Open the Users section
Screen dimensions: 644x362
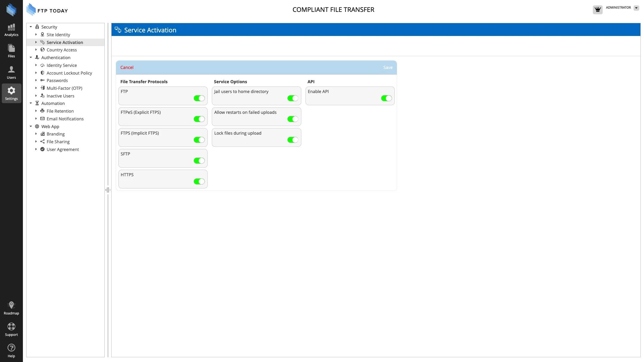coord(11,73)
